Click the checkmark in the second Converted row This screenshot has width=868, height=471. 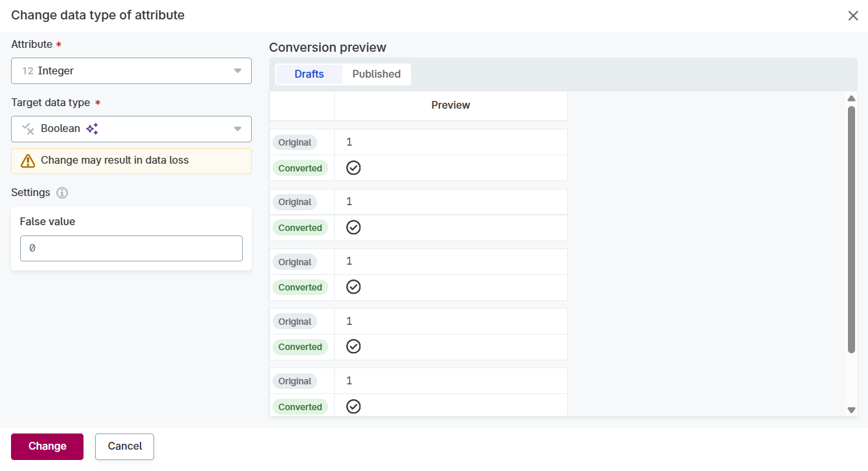click(353, 227)
